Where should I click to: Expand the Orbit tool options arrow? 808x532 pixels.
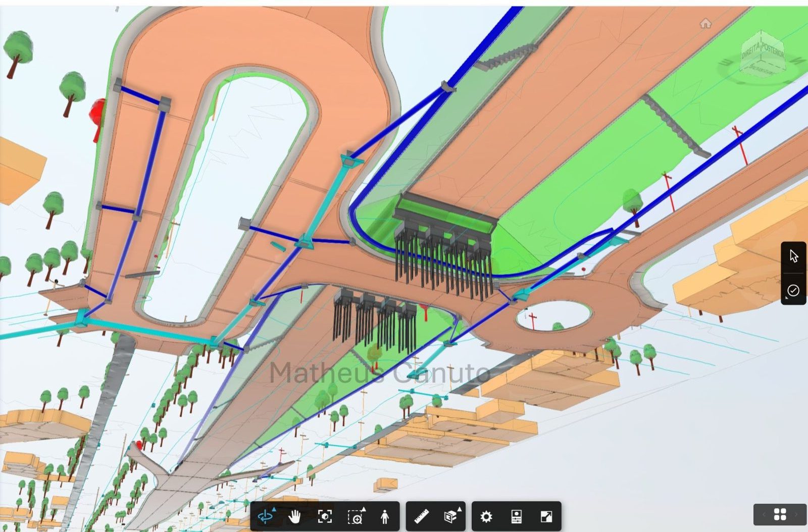[274, 509]
